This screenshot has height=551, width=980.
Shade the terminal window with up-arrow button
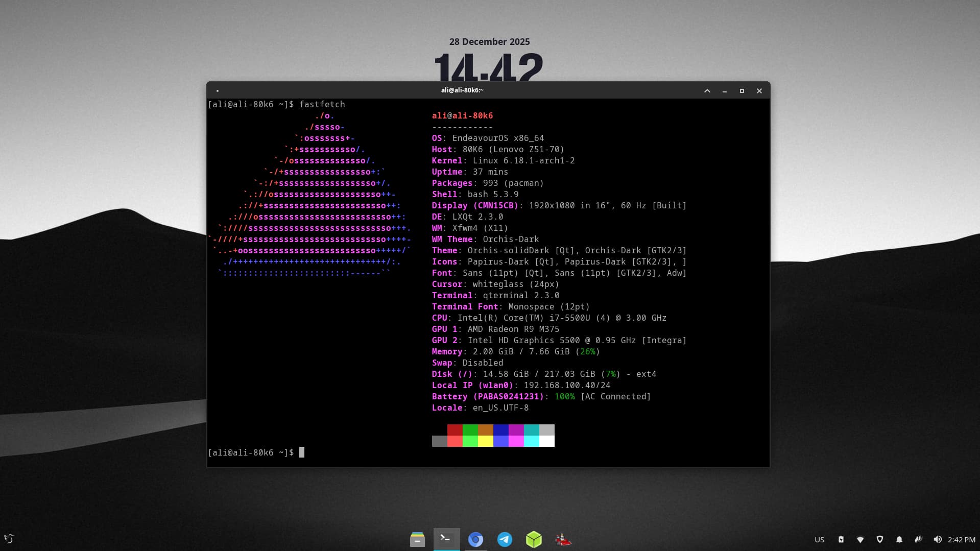[x=707, y=91]
